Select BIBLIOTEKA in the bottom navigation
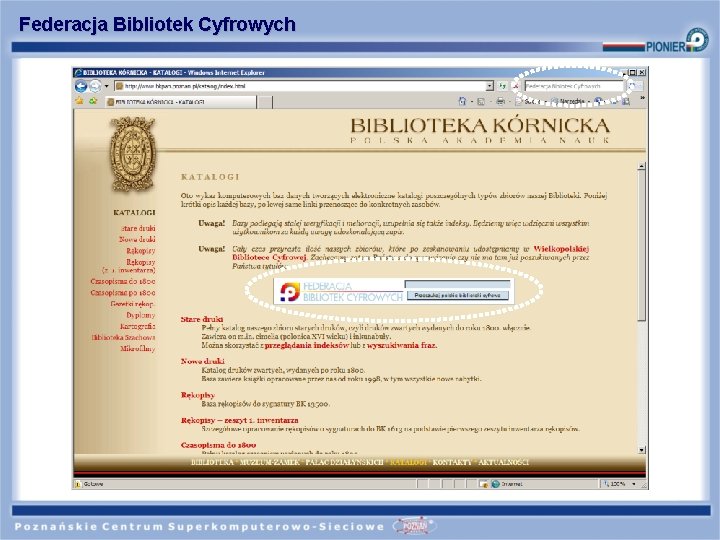The image size is (720, 540). point(212,462)
